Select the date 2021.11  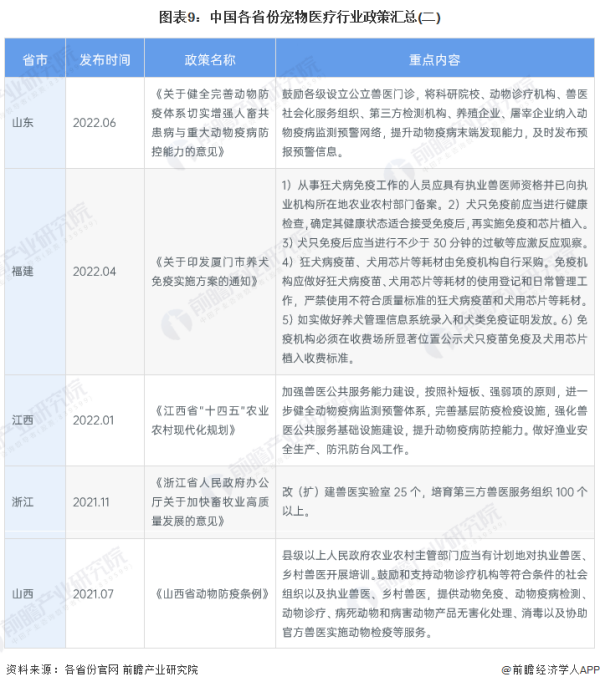click(91, 502)
